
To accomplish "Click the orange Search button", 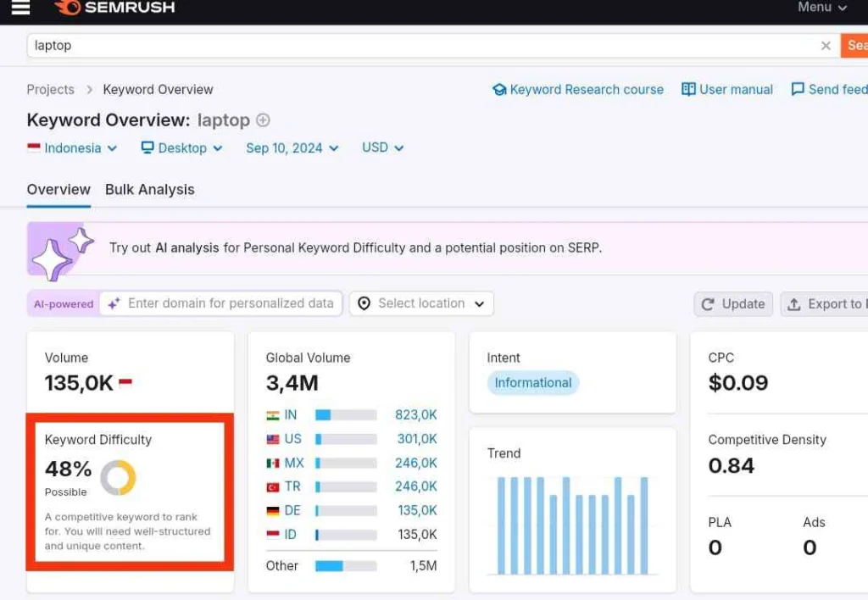I will point(854,46).
